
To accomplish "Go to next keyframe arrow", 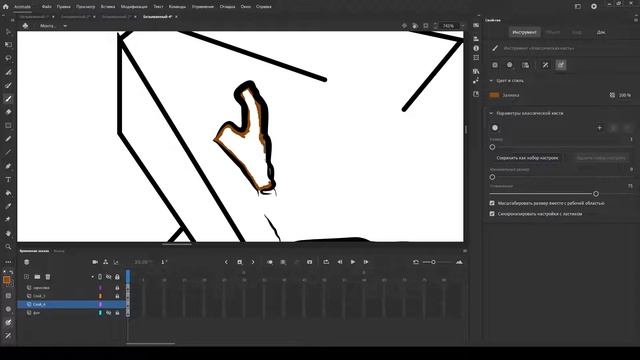I will coord(253,262).
